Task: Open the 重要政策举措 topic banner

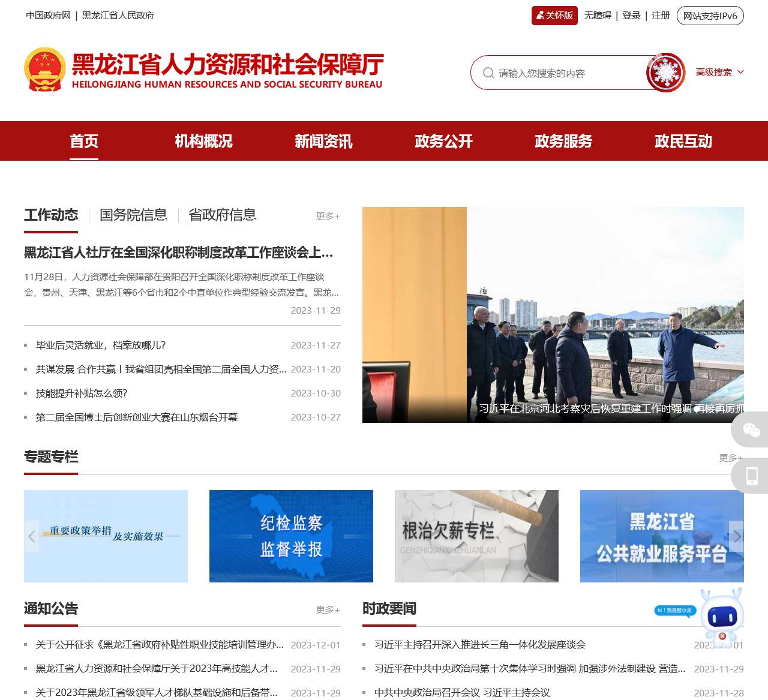Action: click(106, 536)
